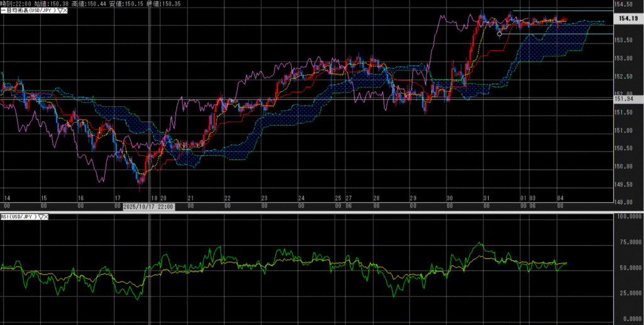Screen dimensions: 644x325
Task: Click the 2025/10/17 22:00 crosshair date label
Action: click(148, 206)
